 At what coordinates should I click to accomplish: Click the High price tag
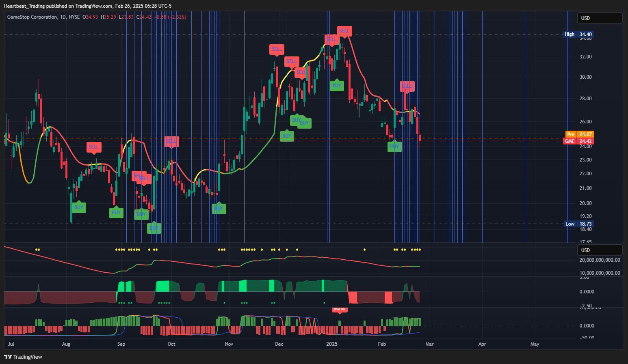(570, 34)
